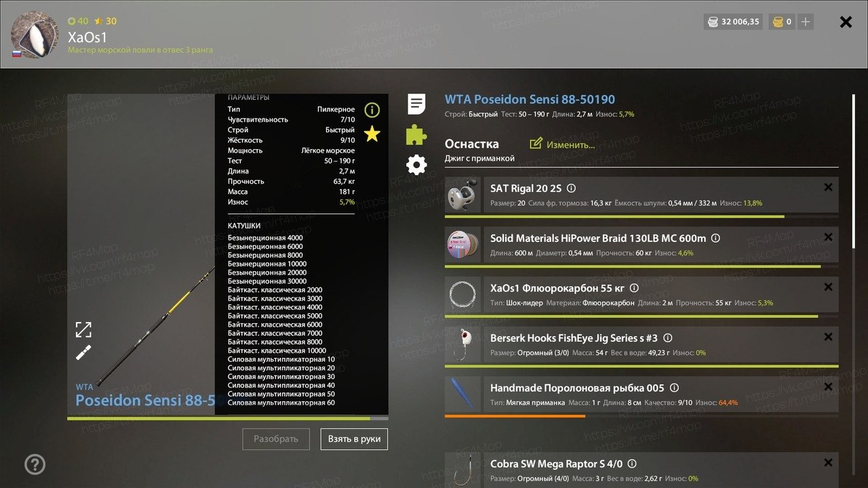Click the level 40 indicator
Screen dimensions: 868x488
(78, 21)
